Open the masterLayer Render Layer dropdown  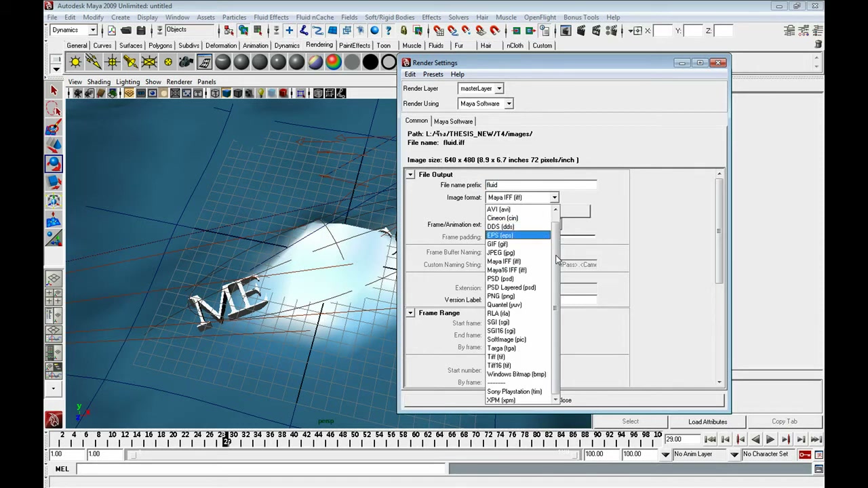click(480, 89)
